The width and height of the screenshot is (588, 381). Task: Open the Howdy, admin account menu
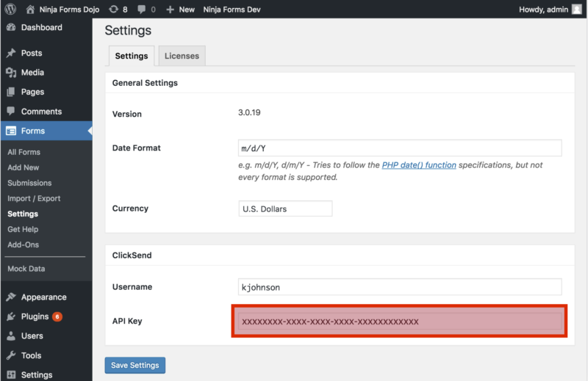543,10
